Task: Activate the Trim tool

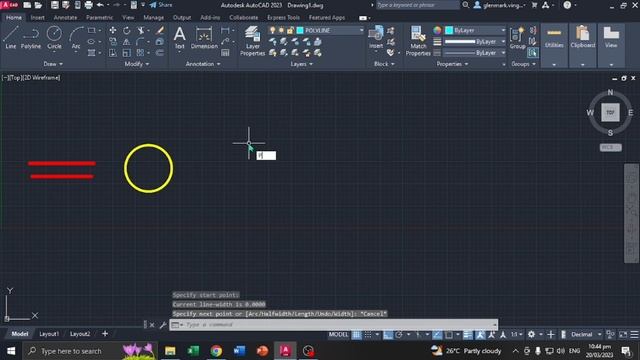Action: (x=141, y=31)
